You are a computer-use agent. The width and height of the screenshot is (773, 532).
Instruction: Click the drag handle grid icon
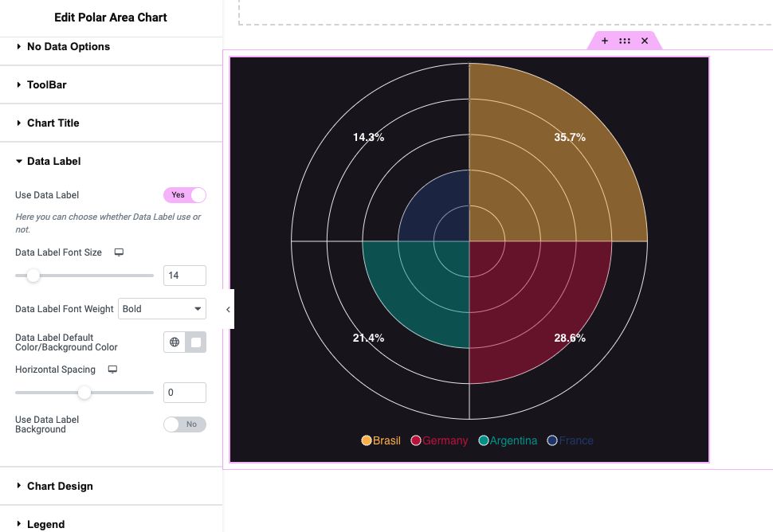[625, 41]
